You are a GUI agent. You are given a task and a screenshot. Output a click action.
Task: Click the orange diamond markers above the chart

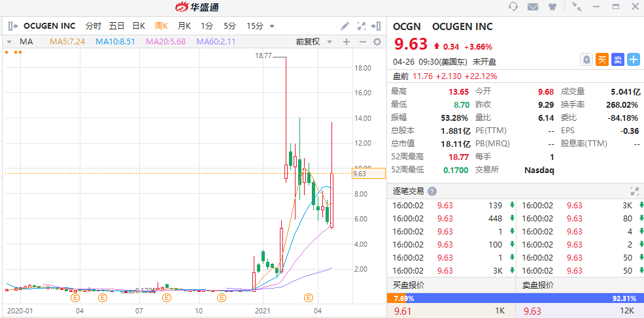coord(13,52)
